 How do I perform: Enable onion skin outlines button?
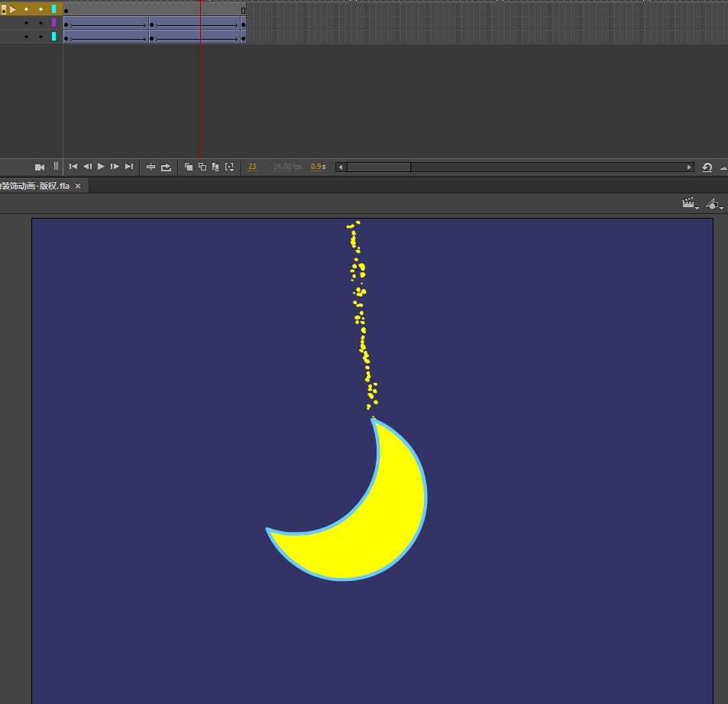tap(202, 167)
